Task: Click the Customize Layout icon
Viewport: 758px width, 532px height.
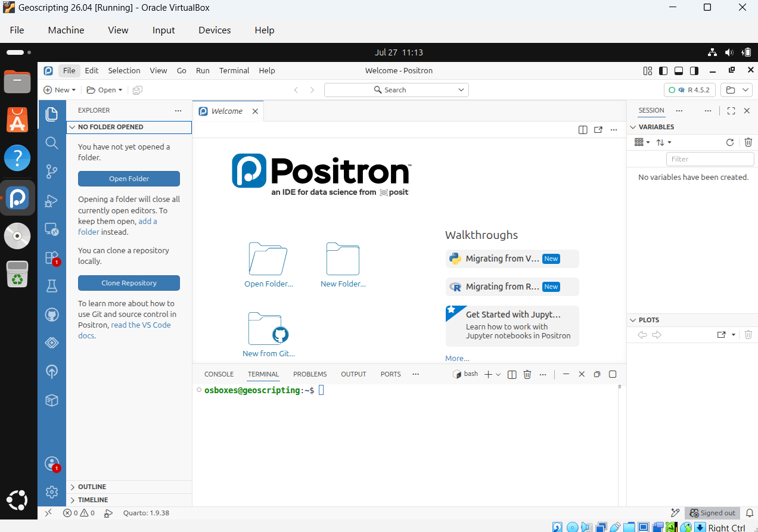Action: pos(648,71)
